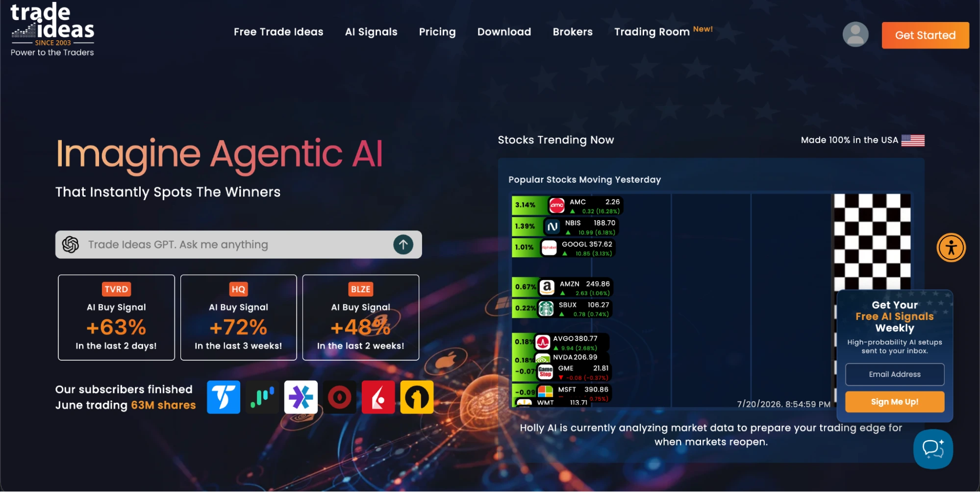Click the Free AI Signals heading
Screen dimensions: 980x492
895,317
